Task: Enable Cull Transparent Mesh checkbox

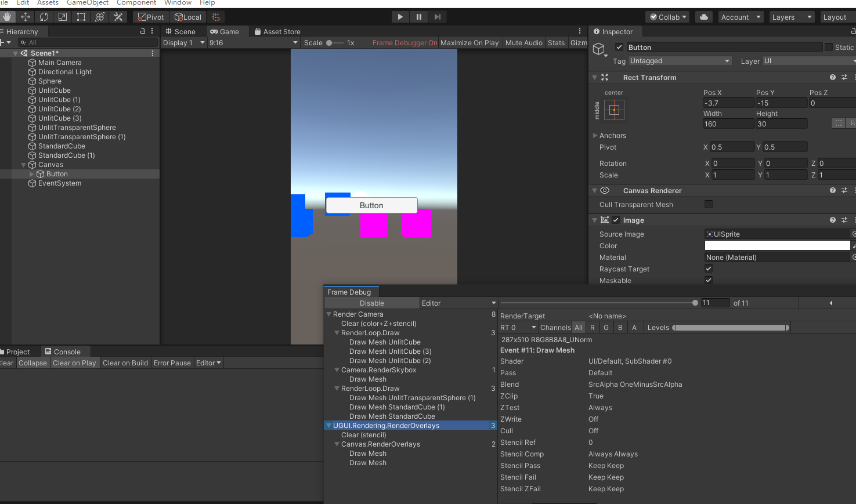Action: [708, 204]
